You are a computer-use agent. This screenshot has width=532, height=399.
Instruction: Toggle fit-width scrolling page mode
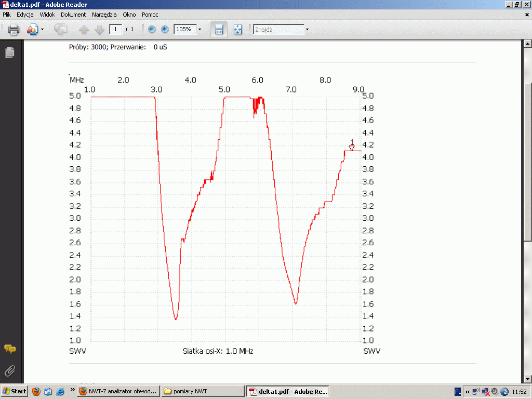click(219, 30)
